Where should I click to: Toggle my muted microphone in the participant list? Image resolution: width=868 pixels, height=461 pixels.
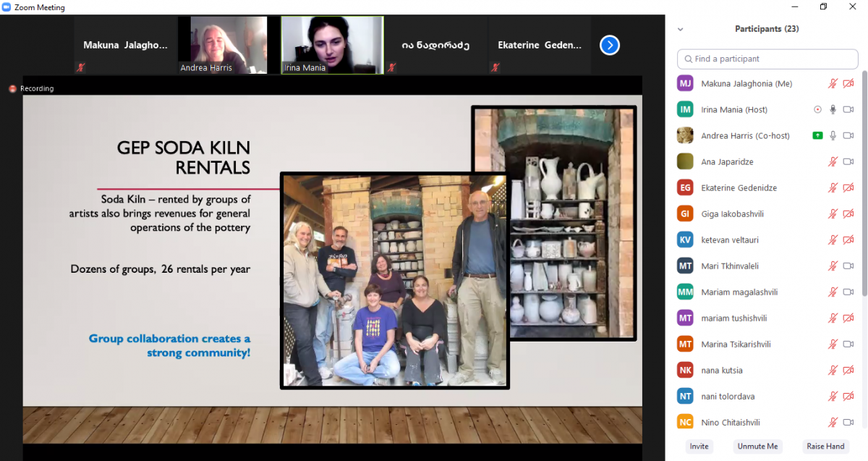click(833, 83)
